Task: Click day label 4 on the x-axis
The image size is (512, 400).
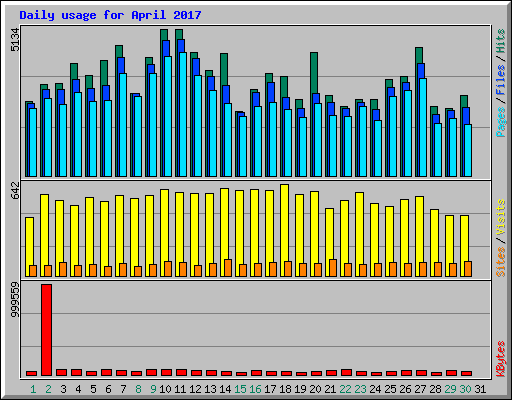Action: [78, 389]
